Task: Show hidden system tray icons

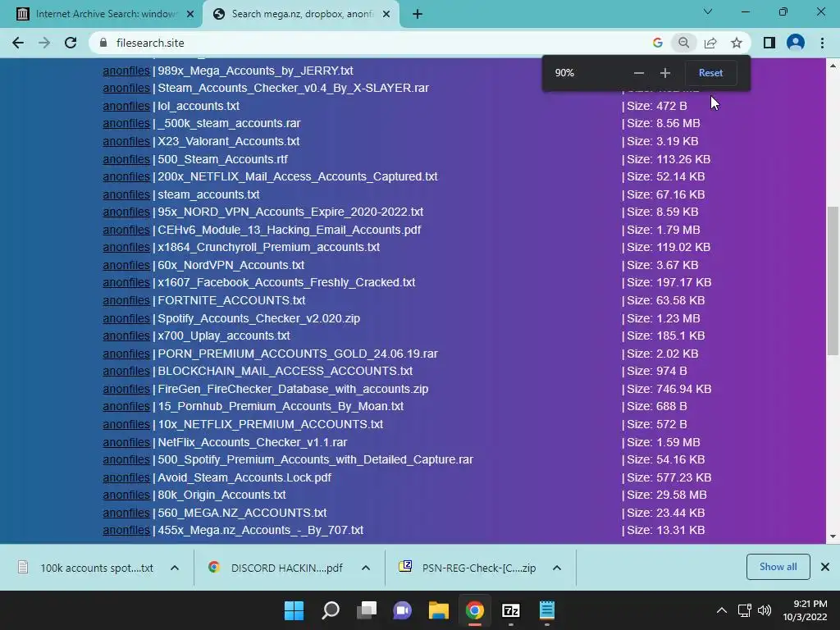Action: pyautogui.click(x=722, y=610)
